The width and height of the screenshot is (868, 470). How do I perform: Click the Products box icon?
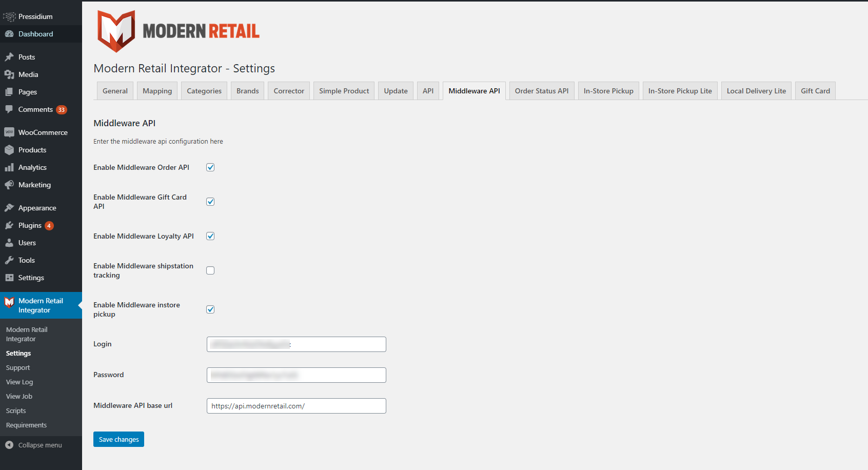click(x=9, y=150)
